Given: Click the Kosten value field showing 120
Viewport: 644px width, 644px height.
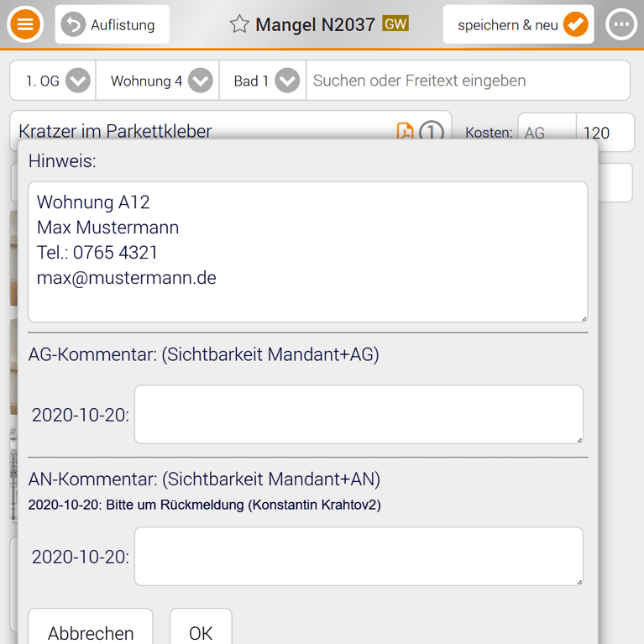Looking at the screenshot, I should (x=605, y=132).
